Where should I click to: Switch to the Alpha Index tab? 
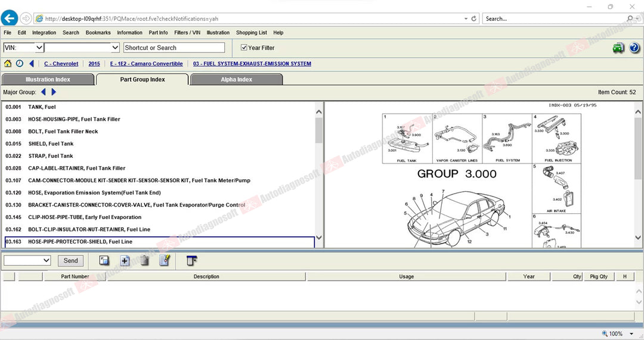tap(237, 80)
